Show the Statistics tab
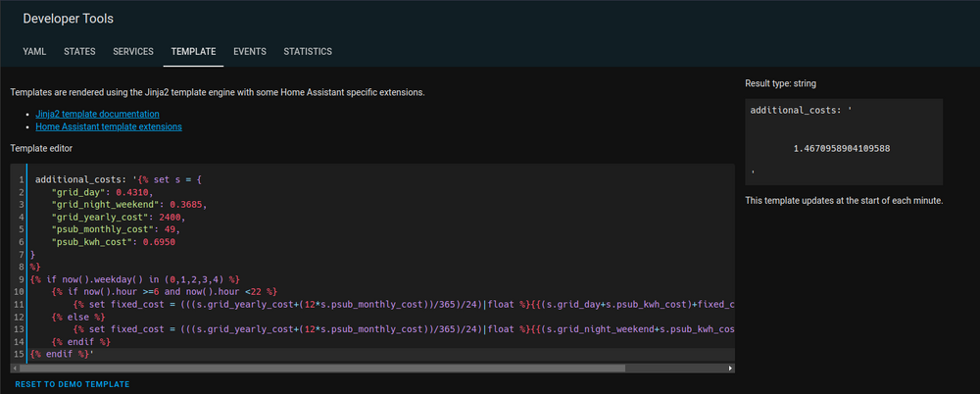The width and height of the screenshot is (980, 394). (x=308, y=51)
